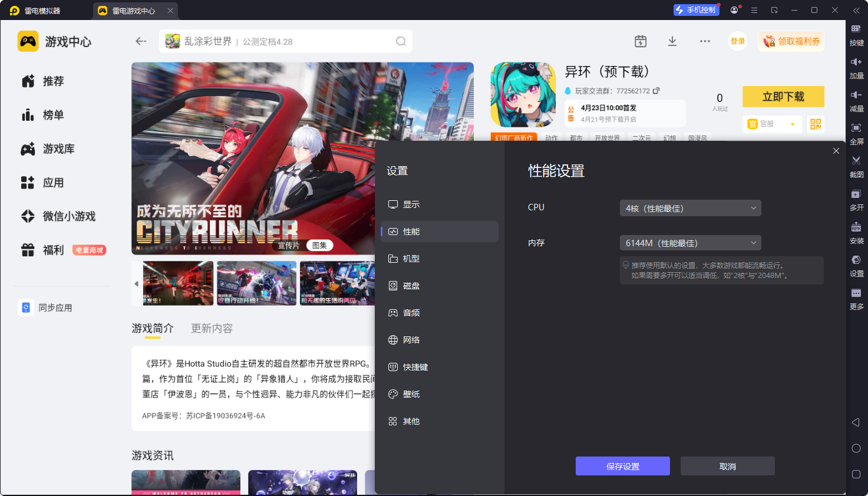This screenshot has width=868, height=496.
Task: Open the 按键 keymapping tool
Action: (856, 35)
